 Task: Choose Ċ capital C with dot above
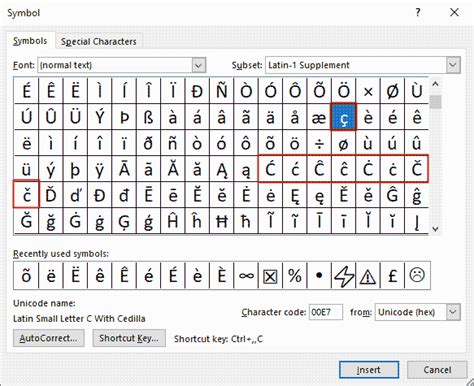(x=368, y=169)
